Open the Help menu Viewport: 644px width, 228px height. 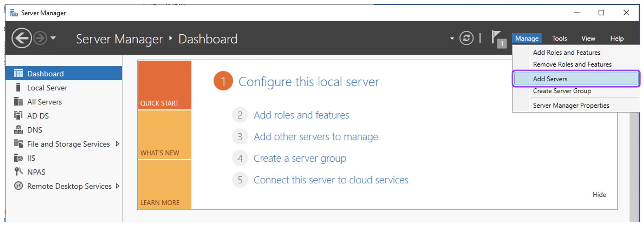pyautogui.click(x=617, y=38)
